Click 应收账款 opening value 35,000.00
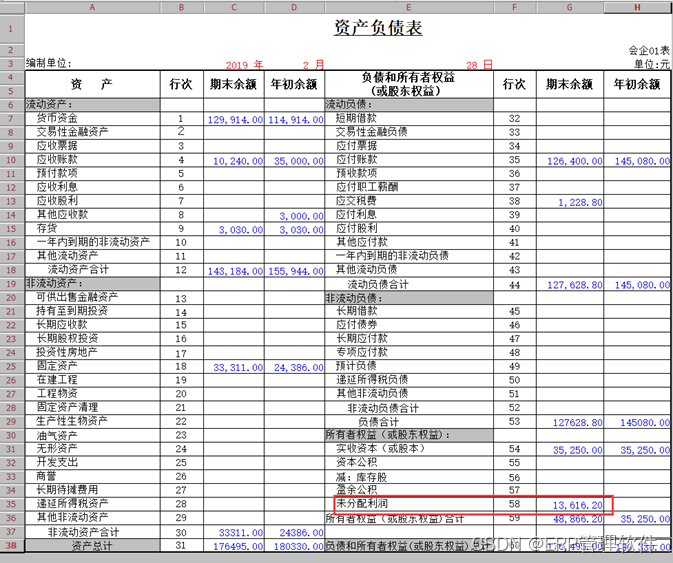673x563 pixels. coord(299,161)
